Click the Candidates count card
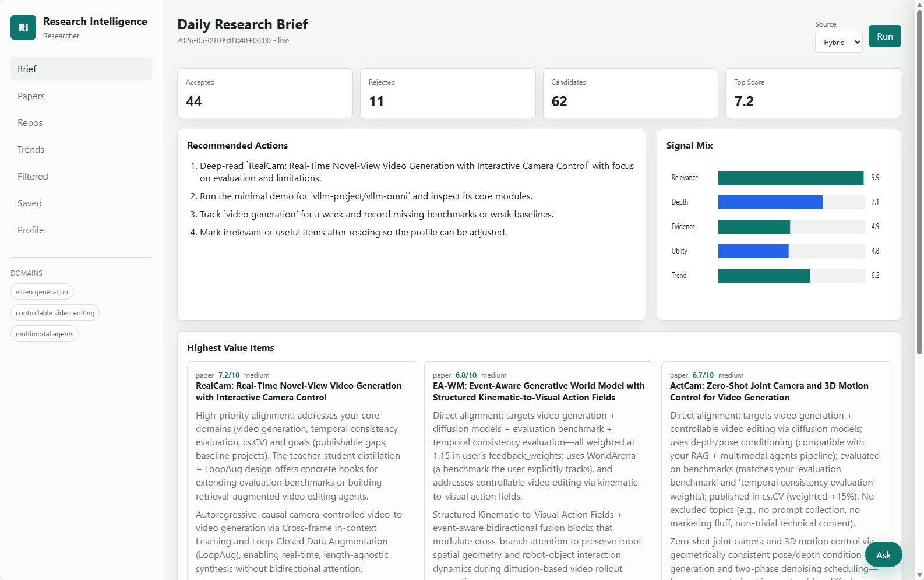924x580 pixels. click(x=630, y=93)
